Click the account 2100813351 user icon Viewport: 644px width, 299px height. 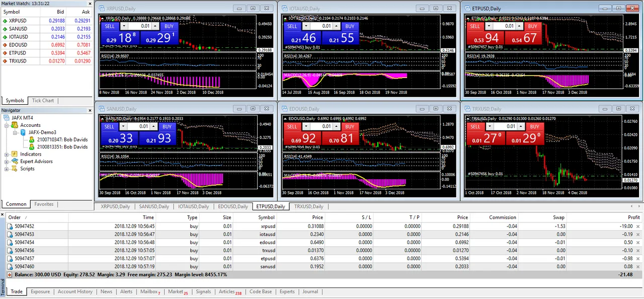pyautogui.click(x=32, y=147)
